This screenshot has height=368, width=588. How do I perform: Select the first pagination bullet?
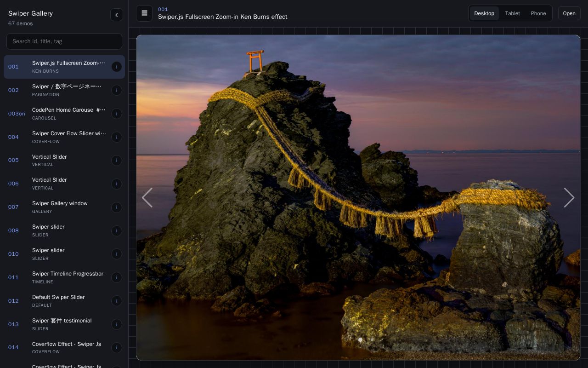click(x=360, y=340)
